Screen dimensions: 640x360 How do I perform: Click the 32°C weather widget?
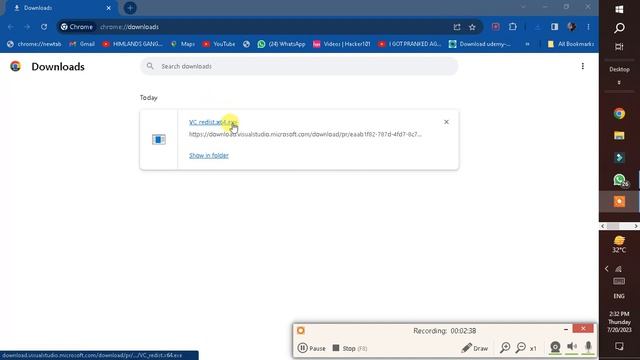coord(619,244)
